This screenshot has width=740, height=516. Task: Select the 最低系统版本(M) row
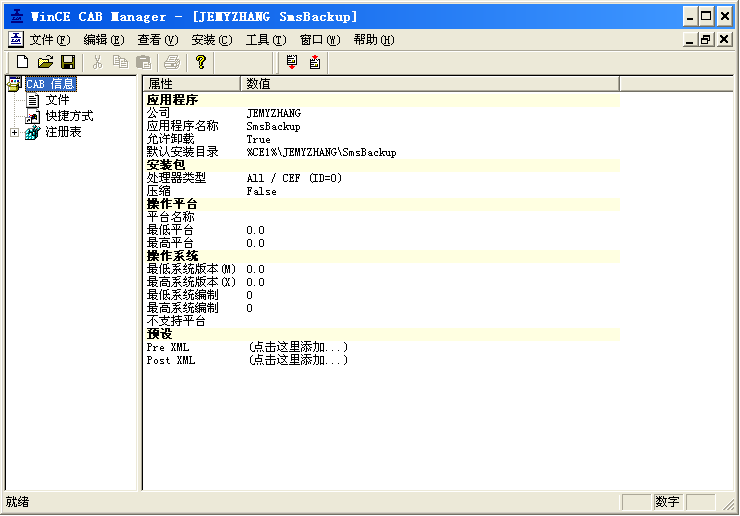click(x=381, y=269)
